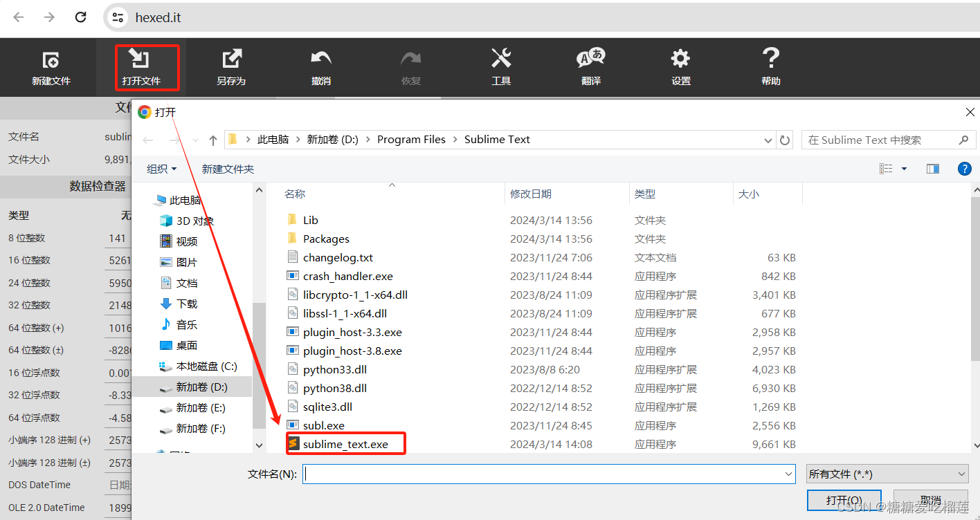Expand the chevron after 新加卷 (D:) in path
The height and width of the screenshot is (520, 980).
point(367,140)
